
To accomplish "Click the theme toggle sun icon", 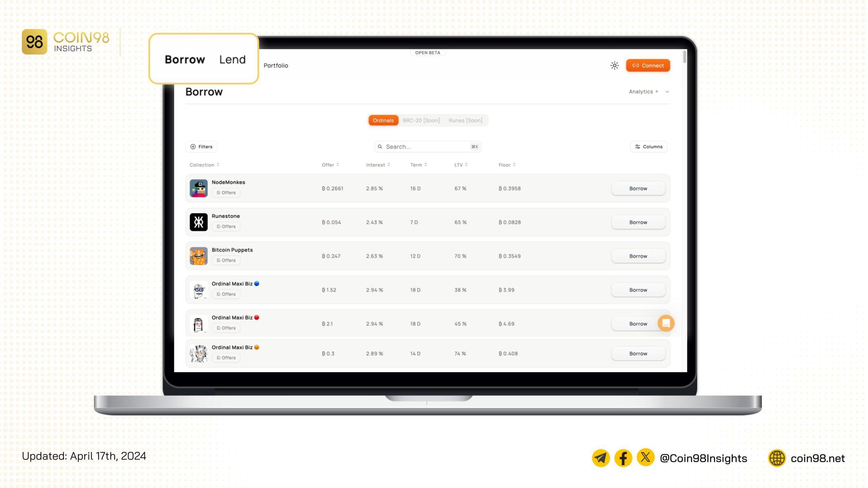I will [615, 65].
